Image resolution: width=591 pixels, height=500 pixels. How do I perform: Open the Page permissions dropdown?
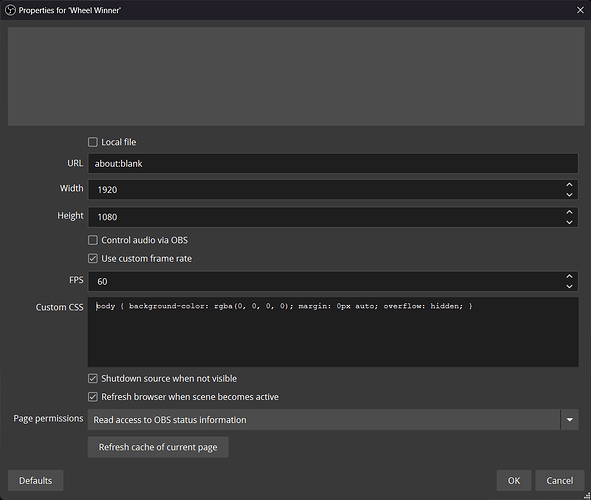point(333,420)
